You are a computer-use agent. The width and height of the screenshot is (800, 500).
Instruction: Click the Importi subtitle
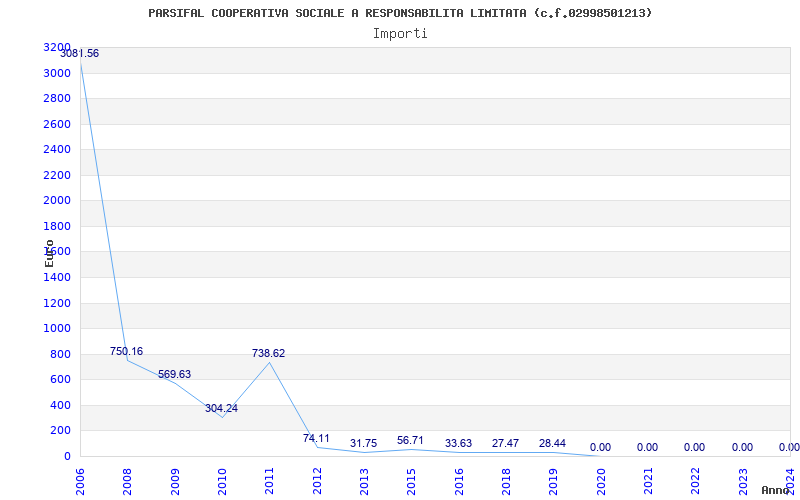point(400,33)
